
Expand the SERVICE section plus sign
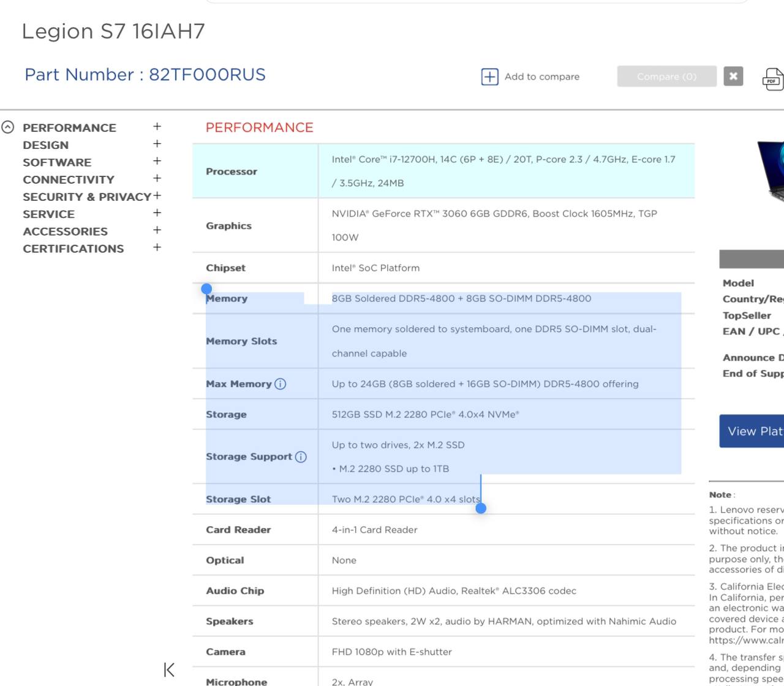point(157,213)
